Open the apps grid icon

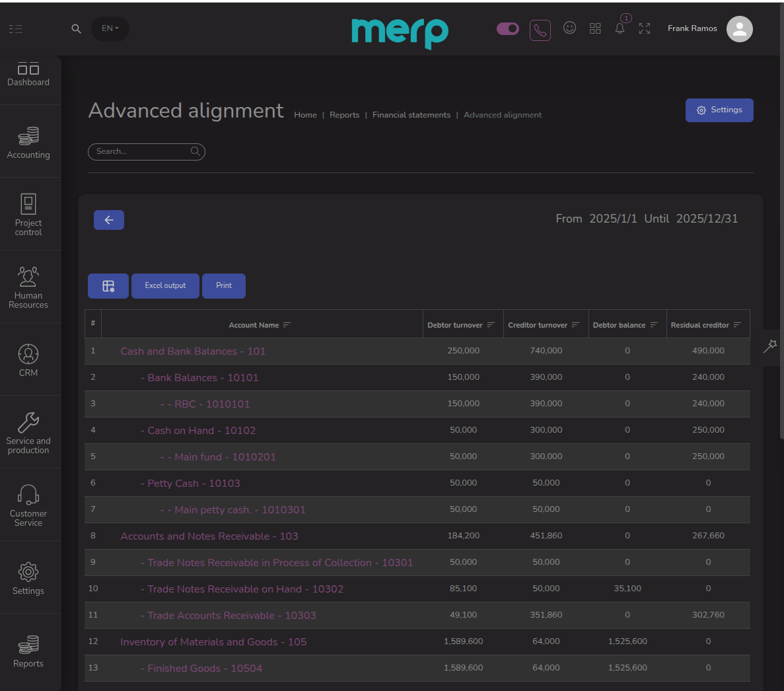(x=595, y=28)
